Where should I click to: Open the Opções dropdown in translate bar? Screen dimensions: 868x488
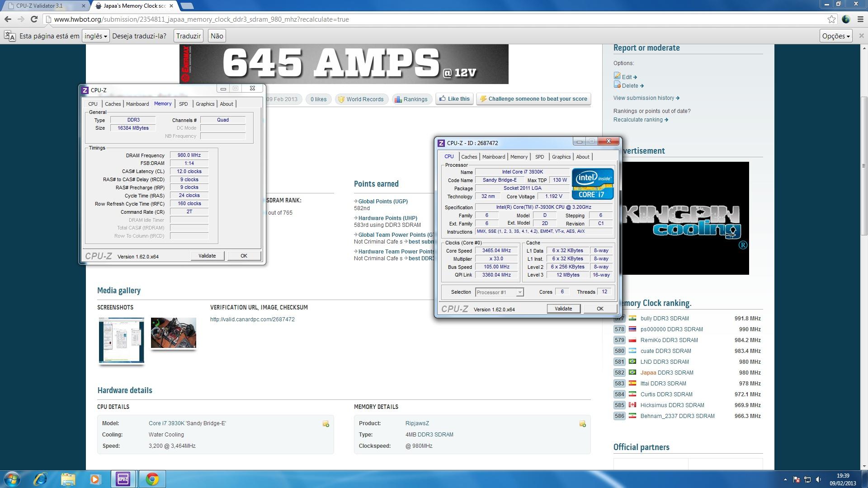click(x=836, y=36)
